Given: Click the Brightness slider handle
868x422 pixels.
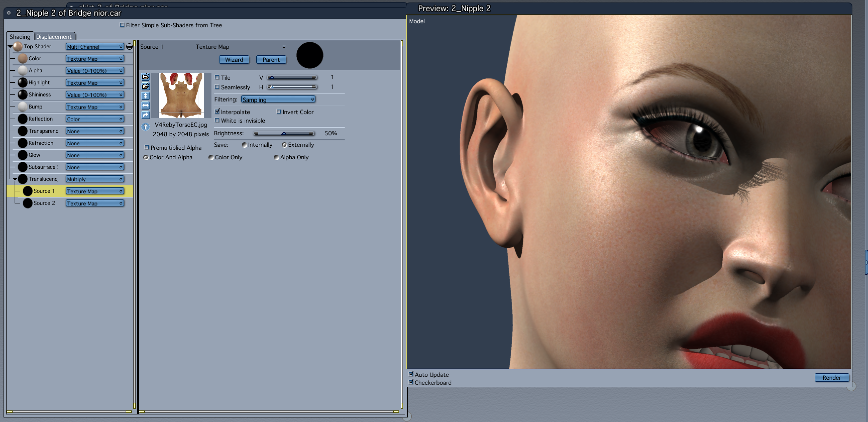Looking at the screenshot, I should click(x=284, y=133).
